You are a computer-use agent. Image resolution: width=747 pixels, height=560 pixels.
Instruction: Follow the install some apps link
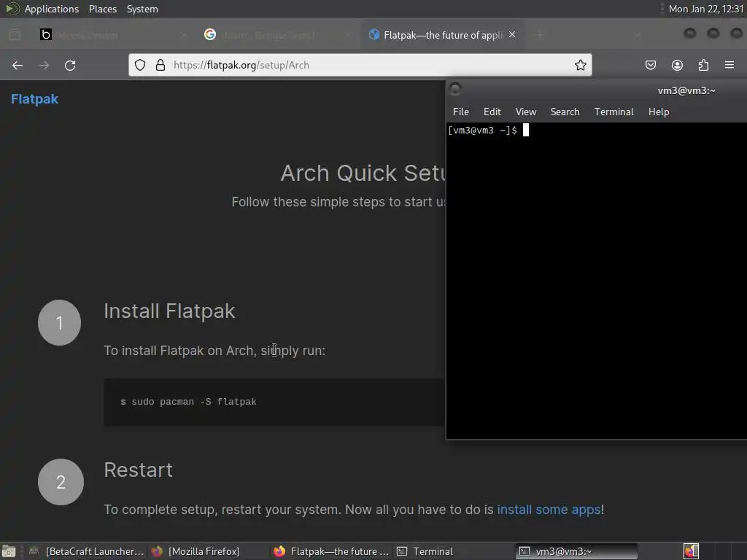click(549, 510)
